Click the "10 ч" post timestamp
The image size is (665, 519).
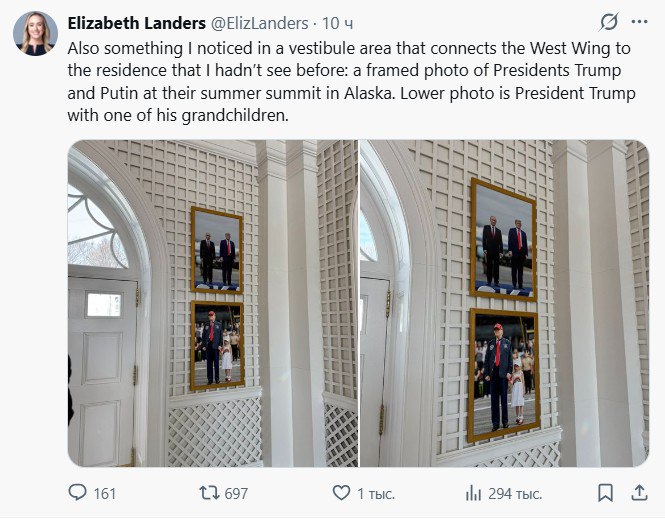[338, 22]
